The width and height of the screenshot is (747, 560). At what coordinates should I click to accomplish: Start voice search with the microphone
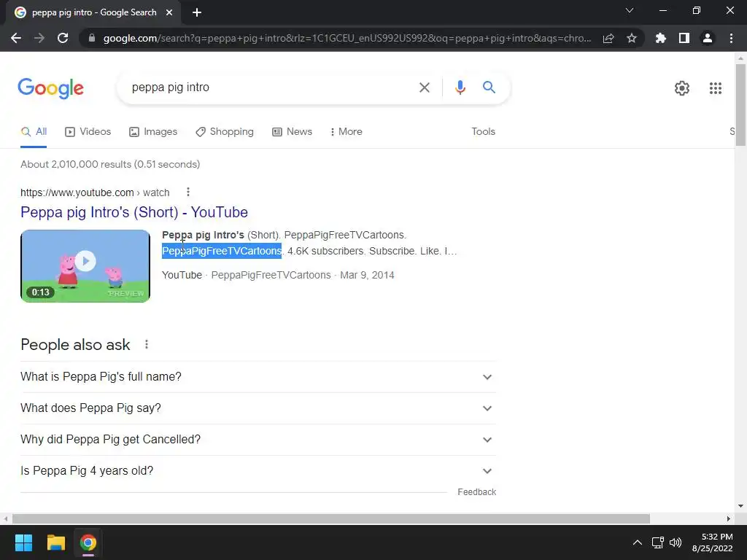click(x=460, y=87)
